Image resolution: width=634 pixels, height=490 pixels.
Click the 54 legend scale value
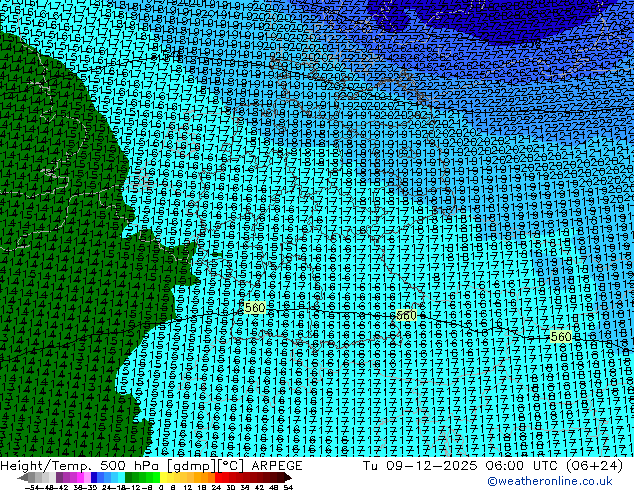click(288, 487)
